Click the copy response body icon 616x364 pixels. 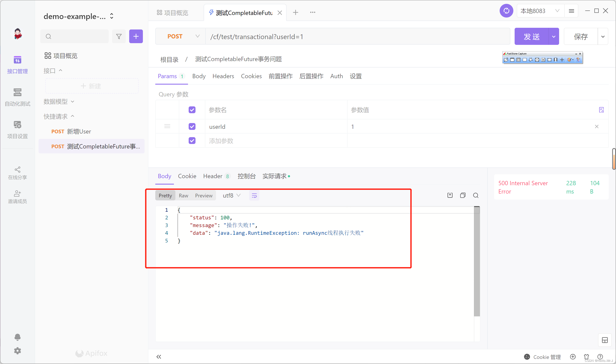tap(462, 195)
